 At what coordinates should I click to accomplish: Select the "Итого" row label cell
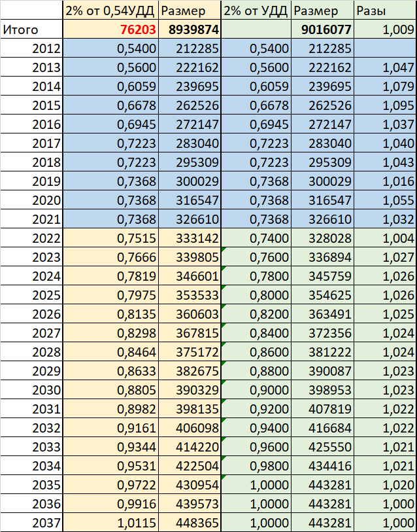[31, 30]
